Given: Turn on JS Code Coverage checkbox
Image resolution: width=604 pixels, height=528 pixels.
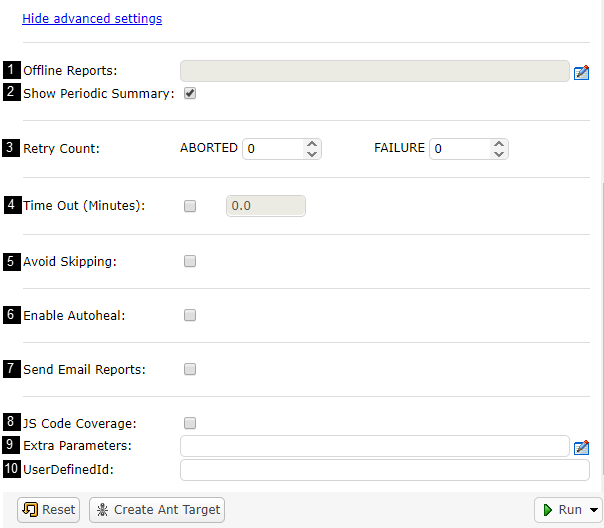Looking at the screenshot, I should [190, 423].
